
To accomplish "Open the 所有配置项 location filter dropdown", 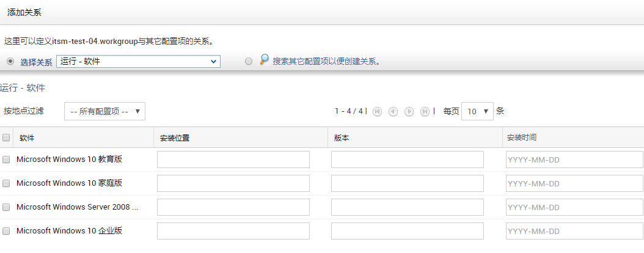I will [104, 111].
